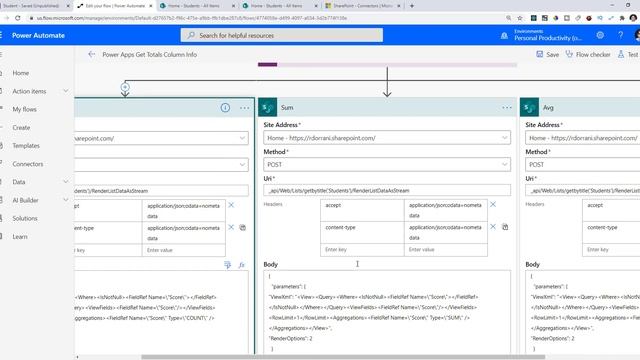Open the Avg Method POST dropdown
This screenshot has height=360, width=640.
click(582, 164)
